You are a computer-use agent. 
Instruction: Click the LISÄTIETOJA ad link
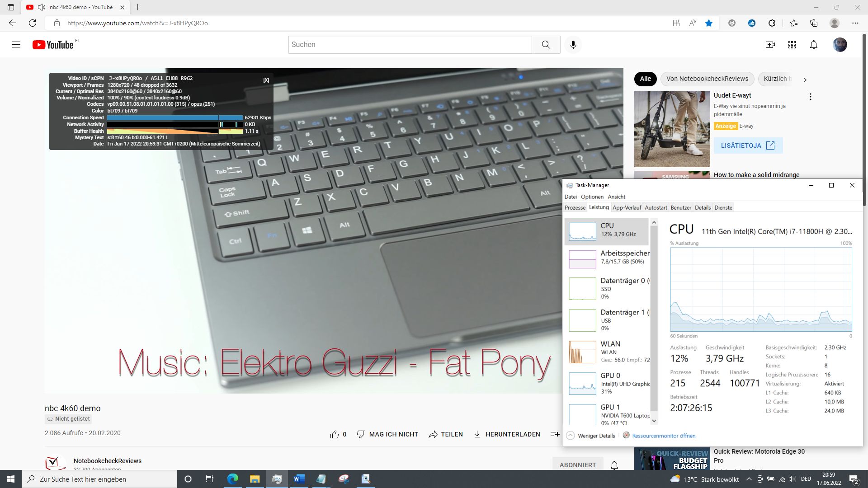(748, 145)
